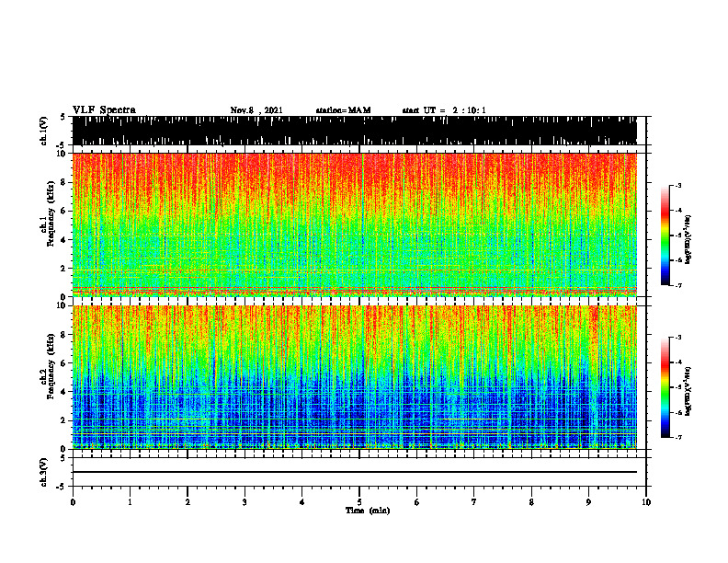Click the ch.1 colorbar log(PSD) label
This screenshot has width=728, height=563.
pos(688,239)
